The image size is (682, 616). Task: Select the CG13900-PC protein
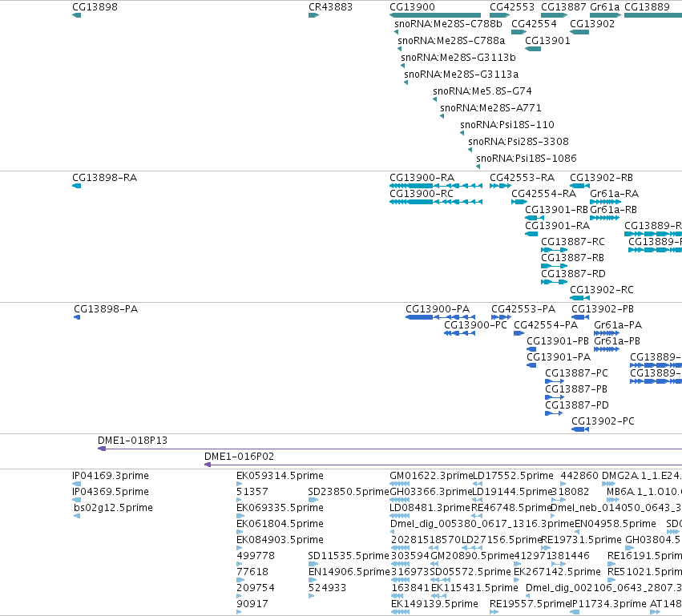pos(459,333)
